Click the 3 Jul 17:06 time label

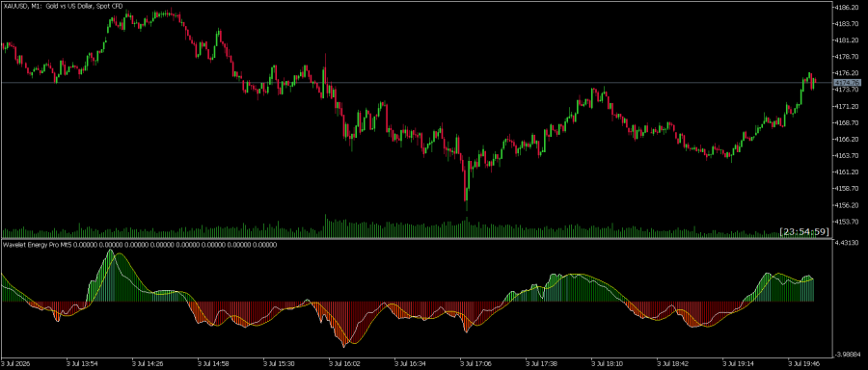476,364
